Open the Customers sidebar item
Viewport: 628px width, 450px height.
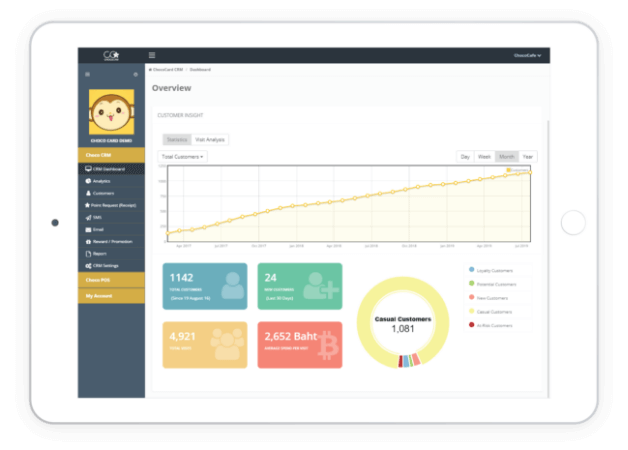click(x=102, y=193)
